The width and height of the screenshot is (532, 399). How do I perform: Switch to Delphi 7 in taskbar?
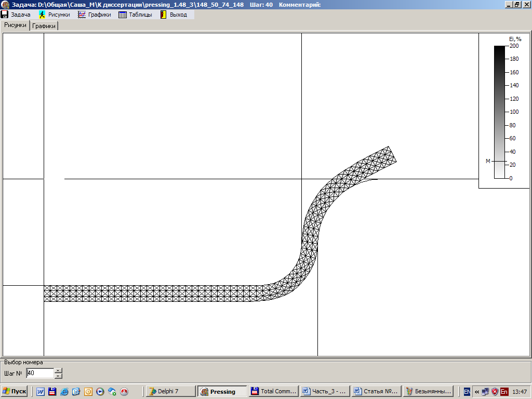(170, 391)
